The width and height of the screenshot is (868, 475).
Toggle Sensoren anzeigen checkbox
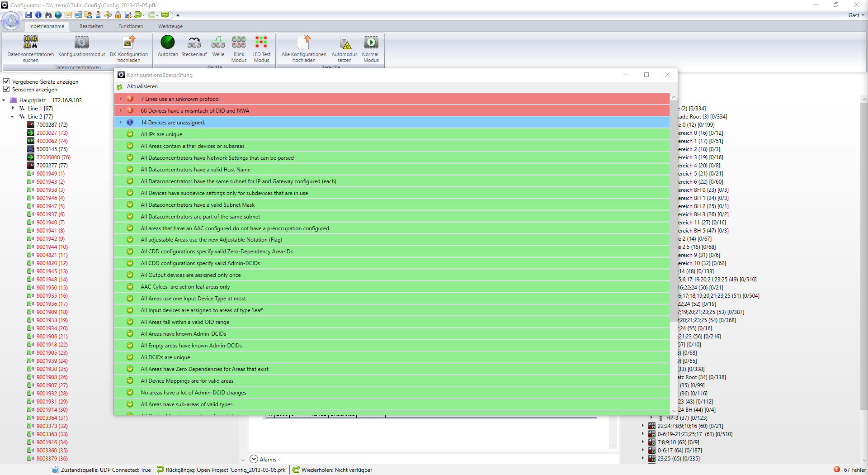tap(6, 89)
